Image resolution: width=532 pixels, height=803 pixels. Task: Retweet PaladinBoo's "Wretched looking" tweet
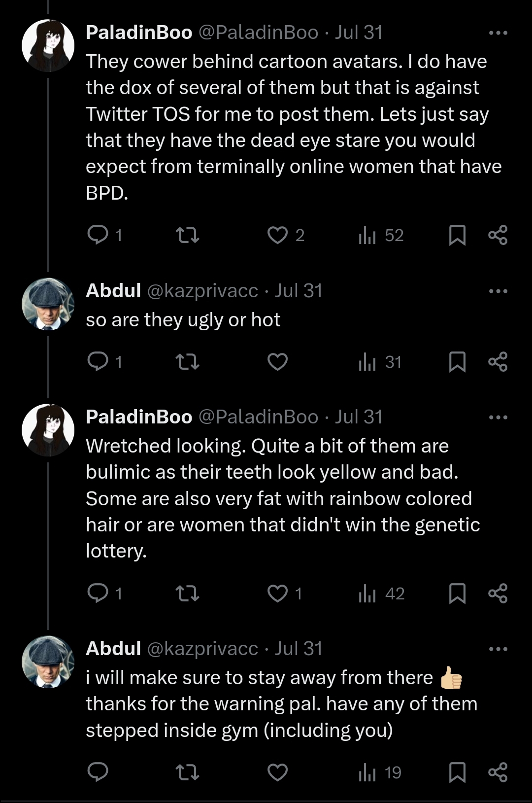[188, 594]
